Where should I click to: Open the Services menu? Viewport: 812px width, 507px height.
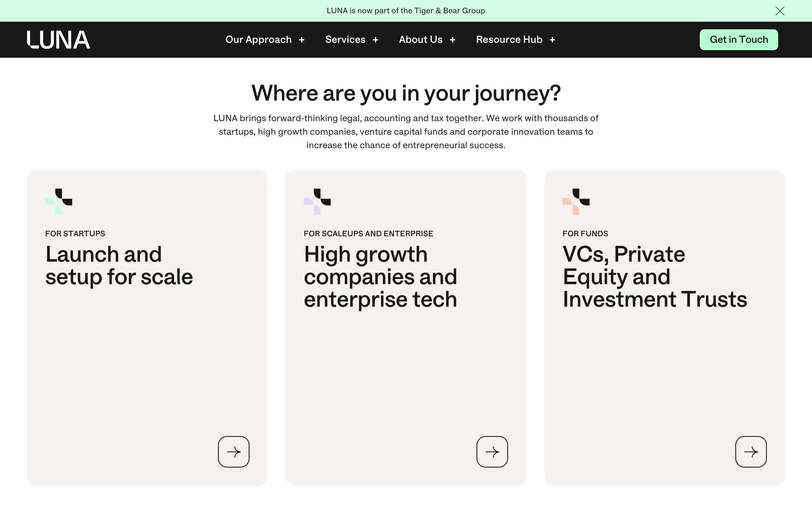click(x=345, y=39)
